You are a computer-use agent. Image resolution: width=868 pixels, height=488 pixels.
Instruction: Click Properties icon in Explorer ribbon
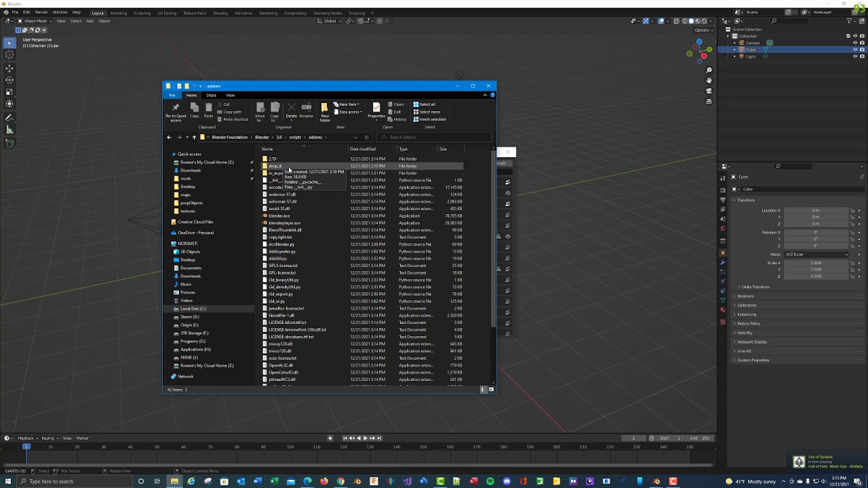(376, 110)
